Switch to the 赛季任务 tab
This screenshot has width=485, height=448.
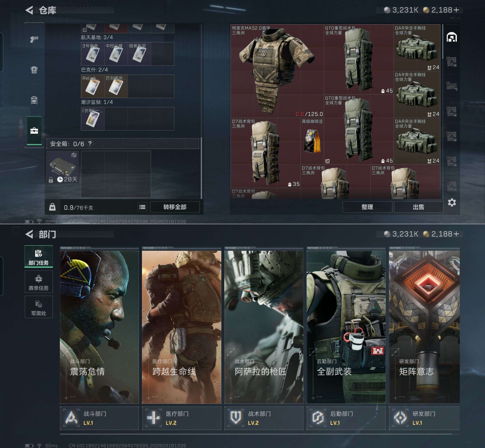(39, 282)
